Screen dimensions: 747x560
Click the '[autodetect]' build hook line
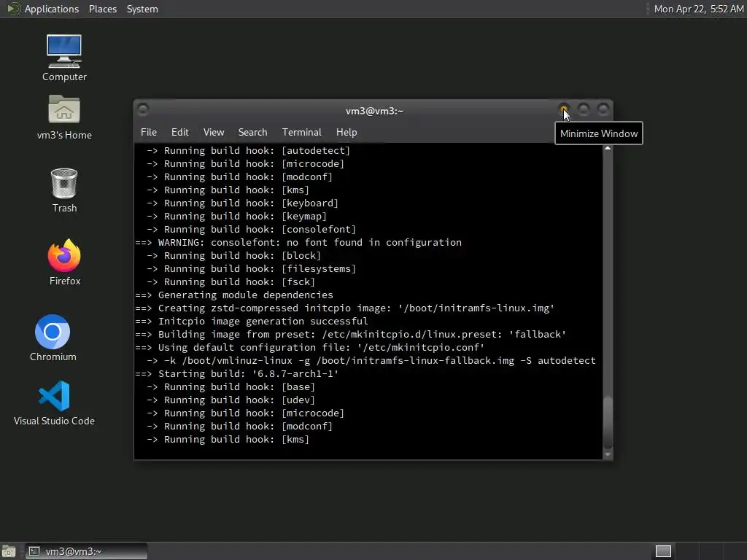pyautogui.click(x=248, y=150)
